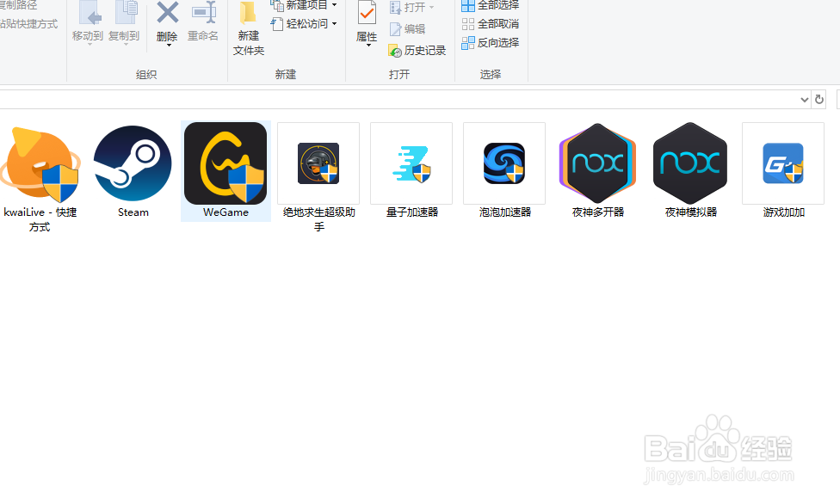840x504 pixels.
Task: Click the WeGame file name label
Action: pos(225,212)
